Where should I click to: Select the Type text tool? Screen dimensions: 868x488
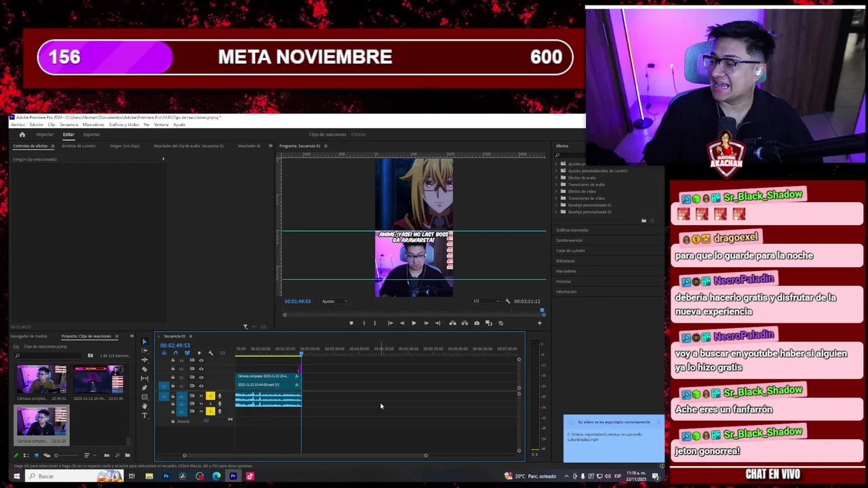tap(144, 415)
